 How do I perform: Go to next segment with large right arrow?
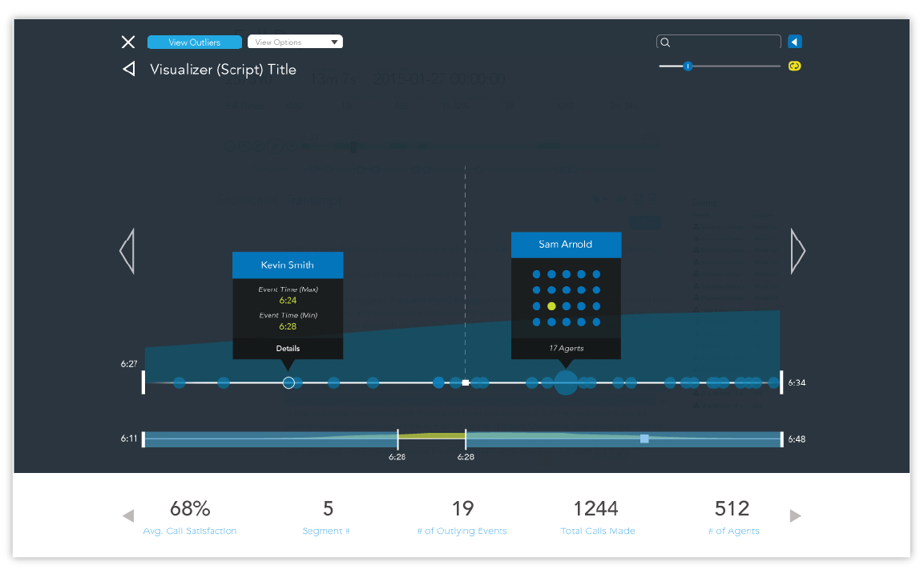tap(797, 252)
